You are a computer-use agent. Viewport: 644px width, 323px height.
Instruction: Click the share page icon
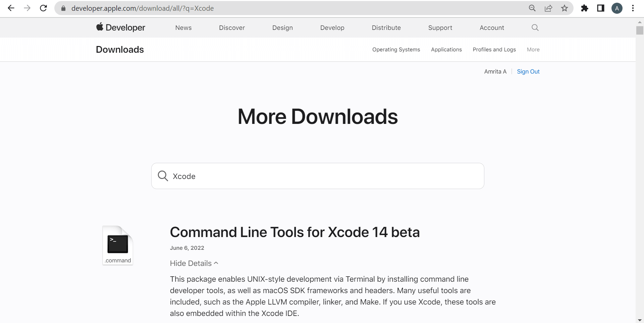548,8
